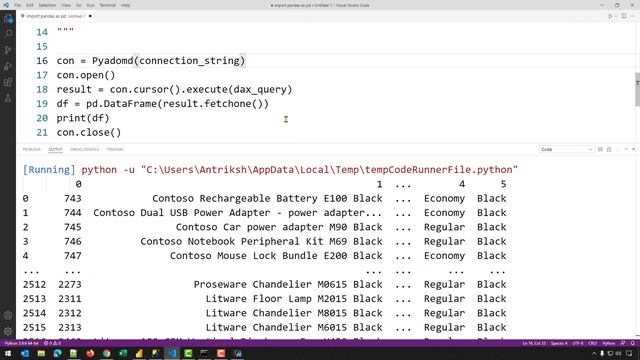Open the Search view in the activity bar
The height and width of the screenshot is (360, 640).
[8, 33]
